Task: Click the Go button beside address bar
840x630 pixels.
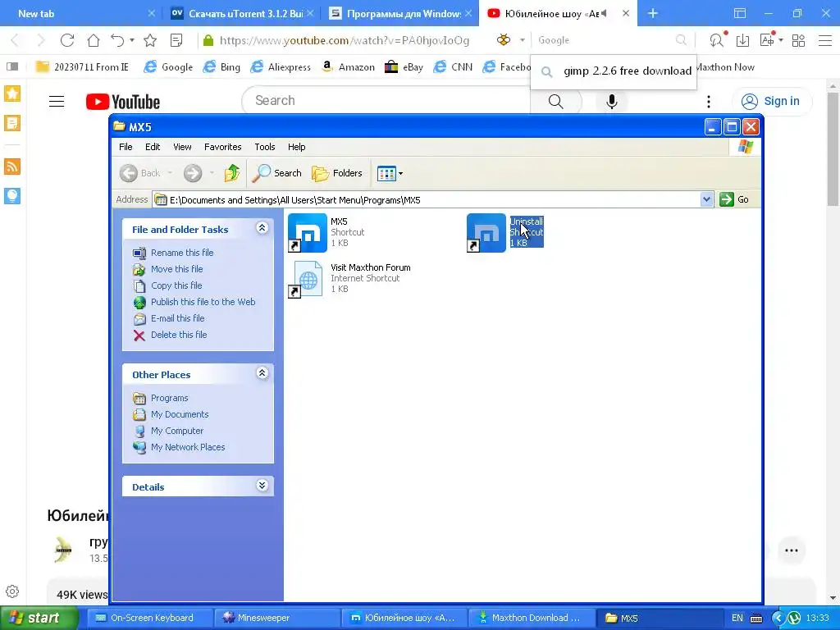Action: 734,199
